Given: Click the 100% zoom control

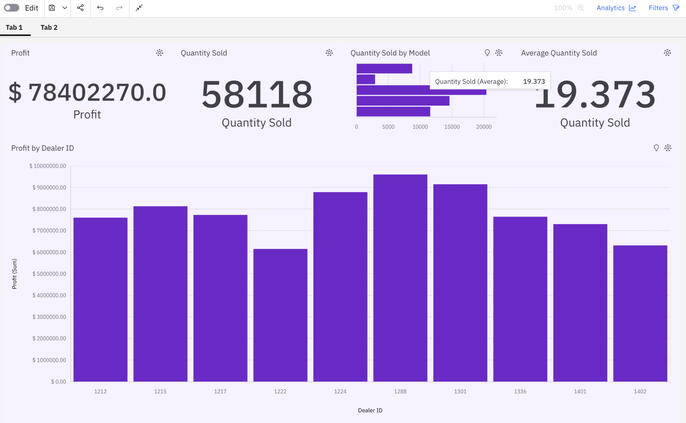Looking at the screenshot, I should (568, 8).
